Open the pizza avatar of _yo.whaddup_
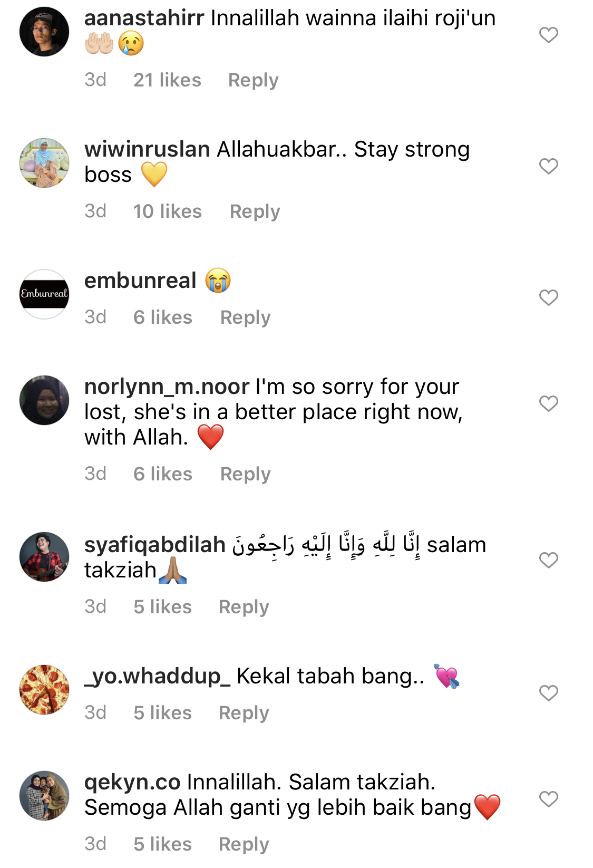Screen dimensions: 593x868 tap(44, 690)
